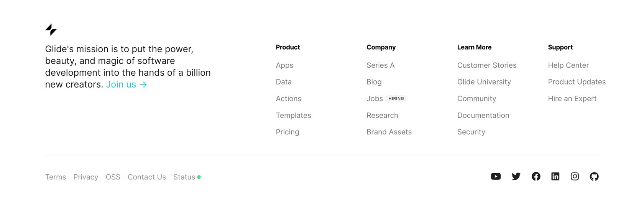Visit the GitHub icon link
Viewport: 644px width, 204px height.
click(x=594, y=176)
